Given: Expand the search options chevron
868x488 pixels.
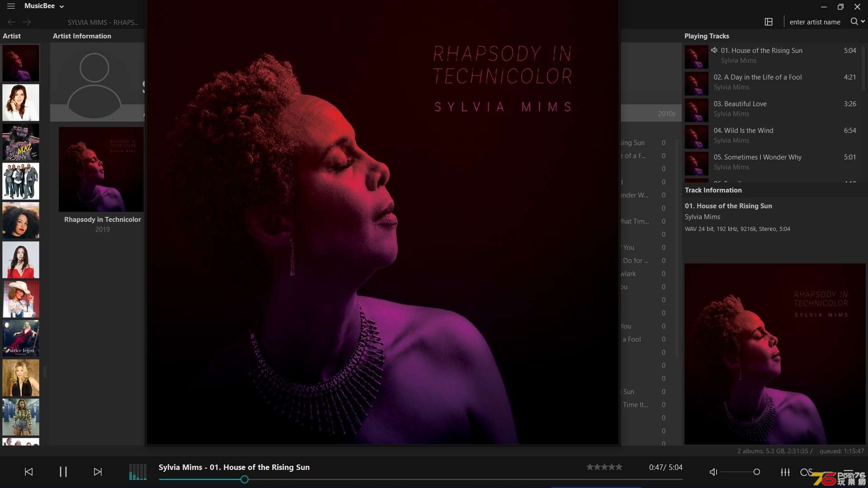Looking at the screenshot, I should coord(863,21).
